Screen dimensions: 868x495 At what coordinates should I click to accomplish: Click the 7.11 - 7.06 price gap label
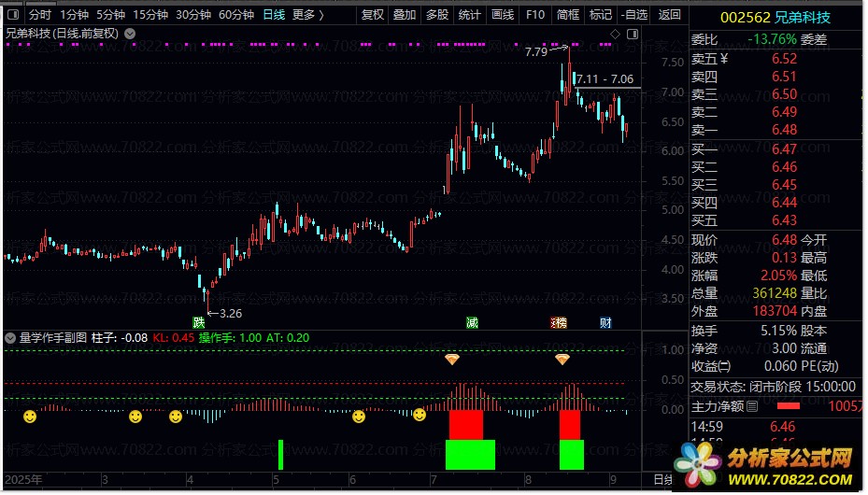605,79
